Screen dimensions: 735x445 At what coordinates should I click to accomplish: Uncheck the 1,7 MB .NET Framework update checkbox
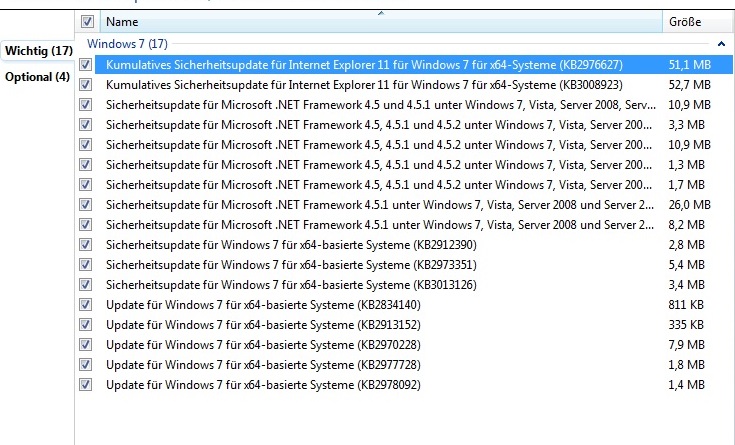(85, 185)
